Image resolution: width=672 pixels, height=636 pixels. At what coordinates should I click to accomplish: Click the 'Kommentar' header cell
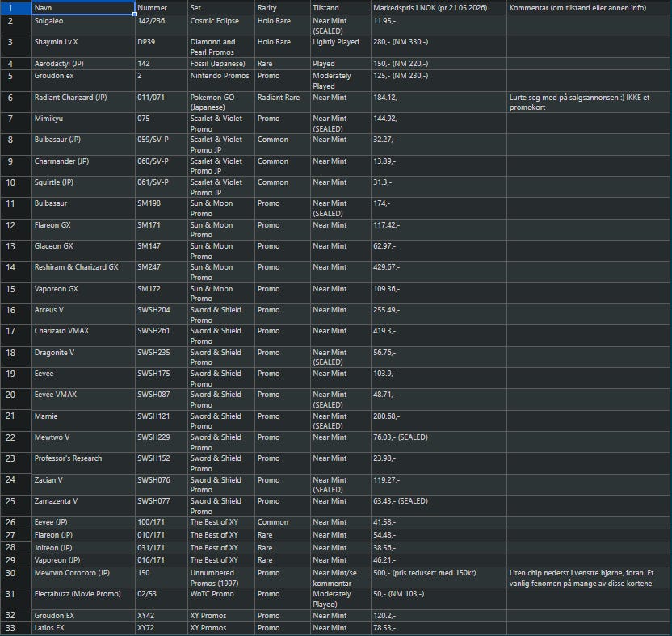[589, 8]
